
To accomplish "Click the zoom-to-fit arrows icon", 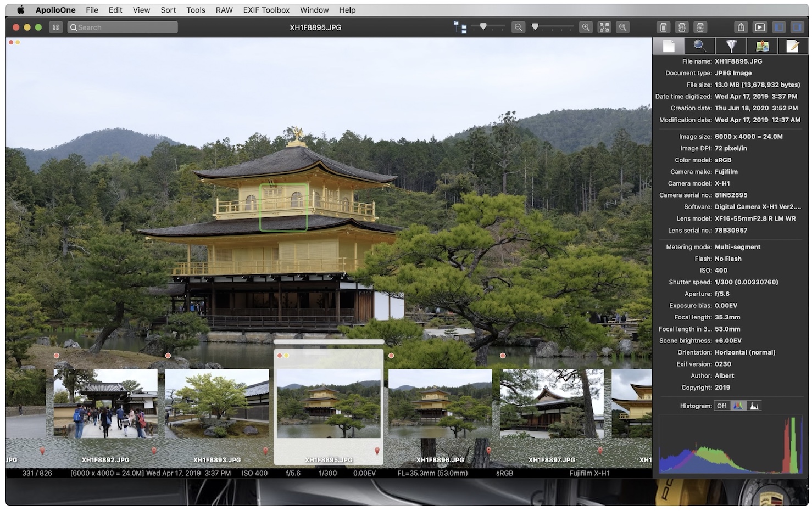I will [x=604, y=27].
